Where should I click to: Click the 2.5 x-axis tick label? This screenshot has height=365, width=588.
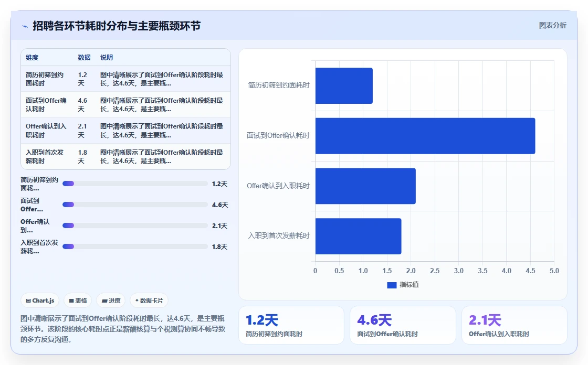(435, 271)
